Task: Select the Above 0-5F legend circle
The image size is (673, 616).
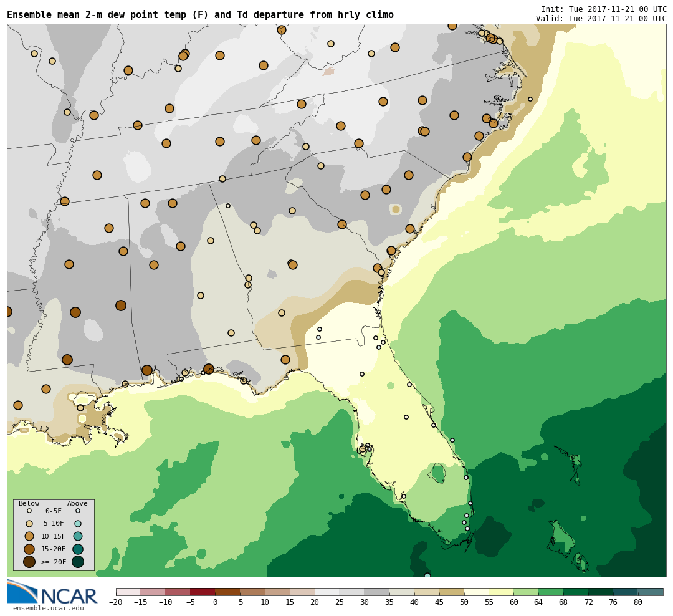Action: [x=78, y=511]
